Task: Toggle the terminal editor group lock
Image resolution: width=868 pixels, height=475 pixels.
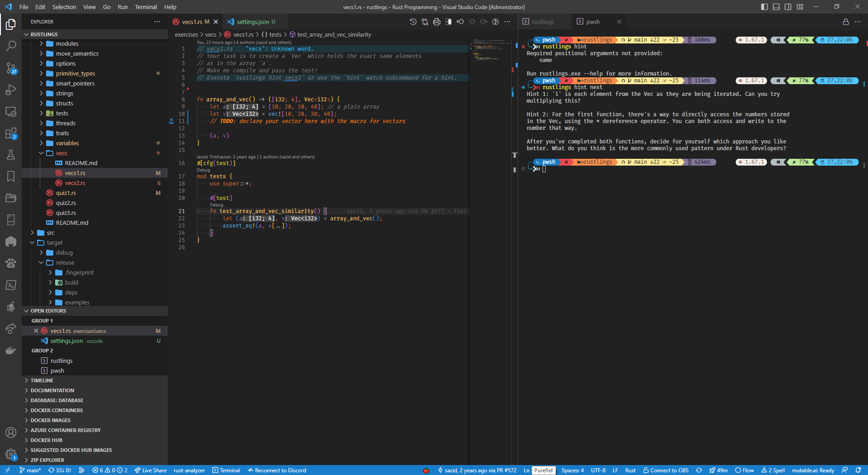Action: (x=845, y=22)
